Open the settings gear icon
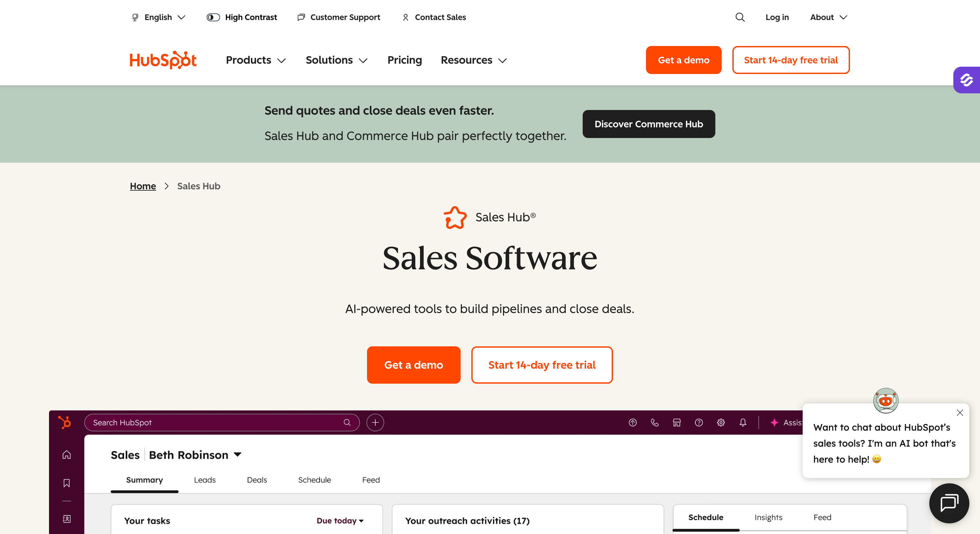The width and height of the screenshot is (980, 534). click(721, 423)
